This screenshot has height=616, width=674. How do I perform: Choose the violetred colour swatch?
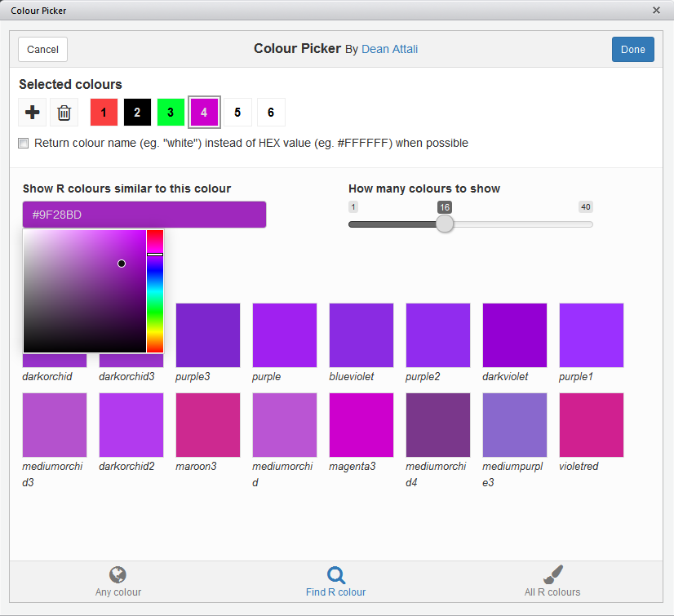coord(592,425)
